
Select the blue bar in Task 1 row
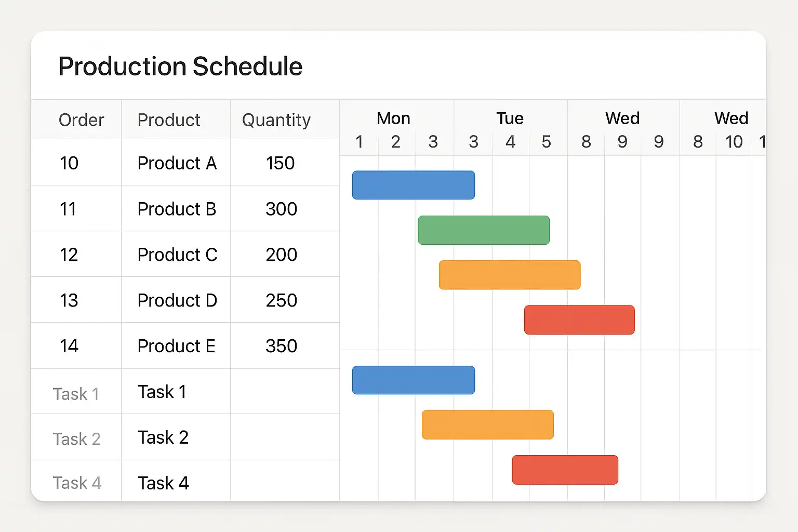[413, 380]
